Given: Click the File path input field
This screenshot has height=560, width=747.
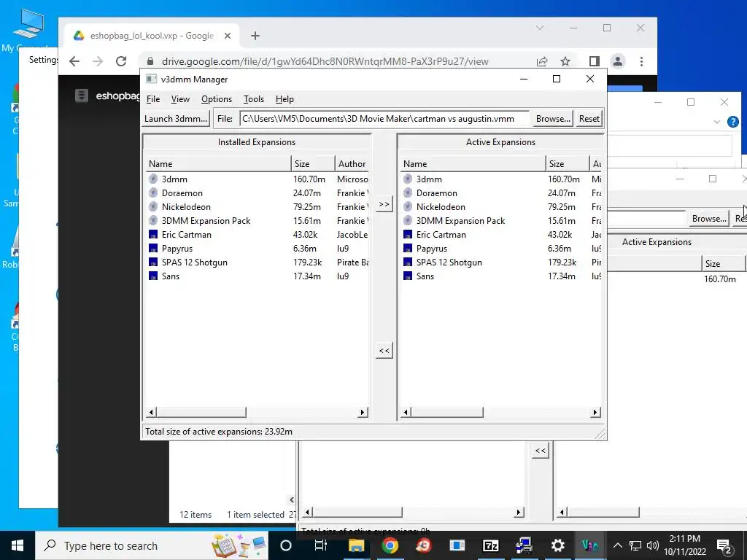Looking at the screenshot, I should 384,119.
